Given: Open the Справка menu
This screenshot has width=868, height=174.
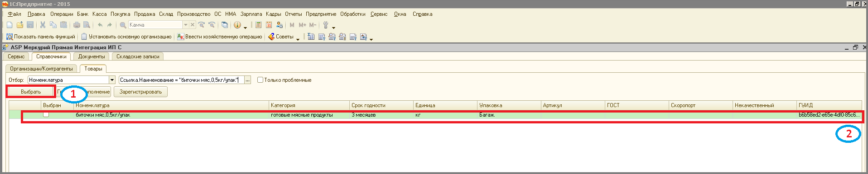Looking at the screenshot, I should [x=422, y=14].
